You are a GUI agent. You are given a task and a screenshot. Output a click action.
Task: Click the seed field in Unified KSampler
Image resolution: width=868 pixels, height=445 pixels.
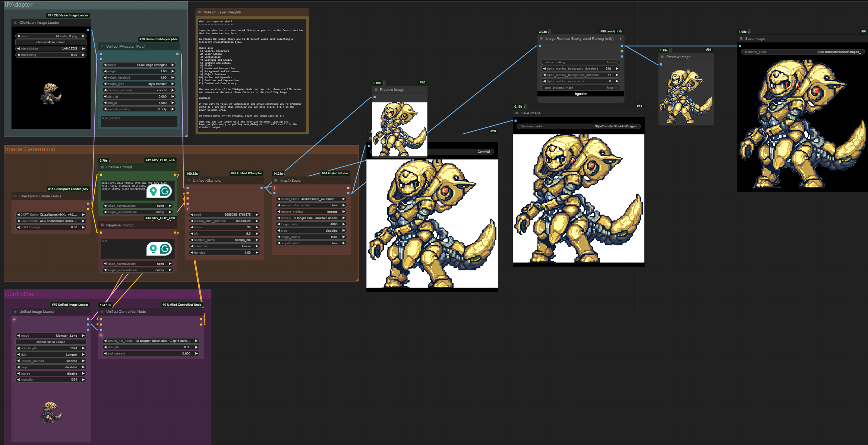click(x=224, y=215)
